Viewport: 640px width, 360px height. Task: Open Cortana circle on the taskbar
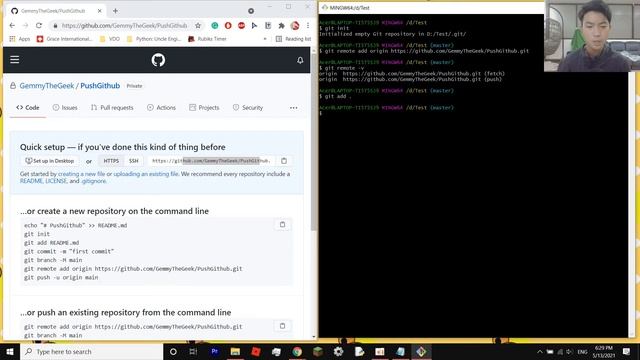point(173,351)
